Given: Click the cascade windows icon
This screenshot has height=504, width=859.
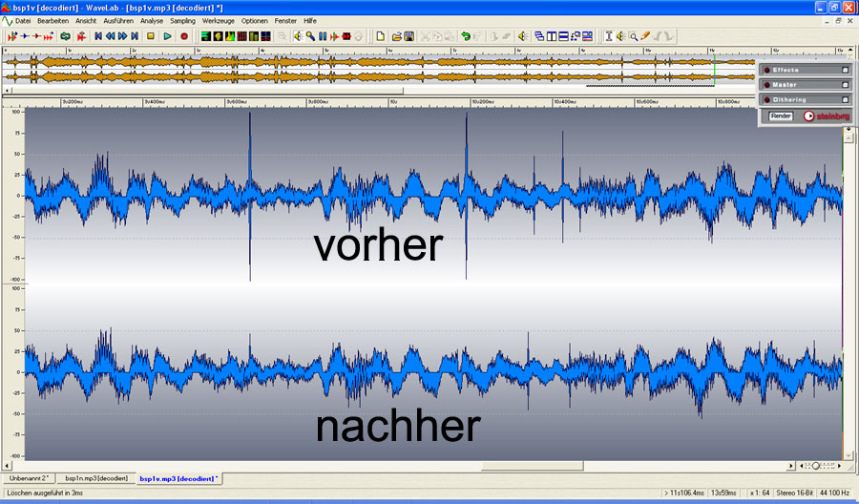Looking at the screenshot, I should point(539,36).
